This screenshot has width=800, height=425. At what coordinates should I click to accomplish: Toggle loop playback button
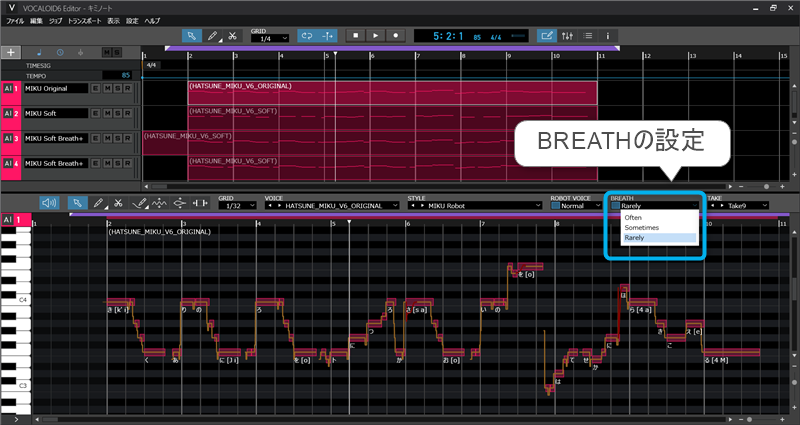click(307, 36)
